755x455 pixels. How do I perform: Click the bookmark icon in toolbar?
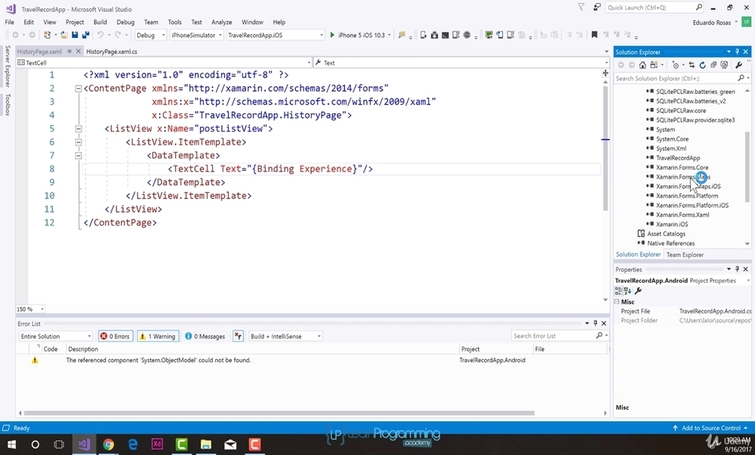594,35
